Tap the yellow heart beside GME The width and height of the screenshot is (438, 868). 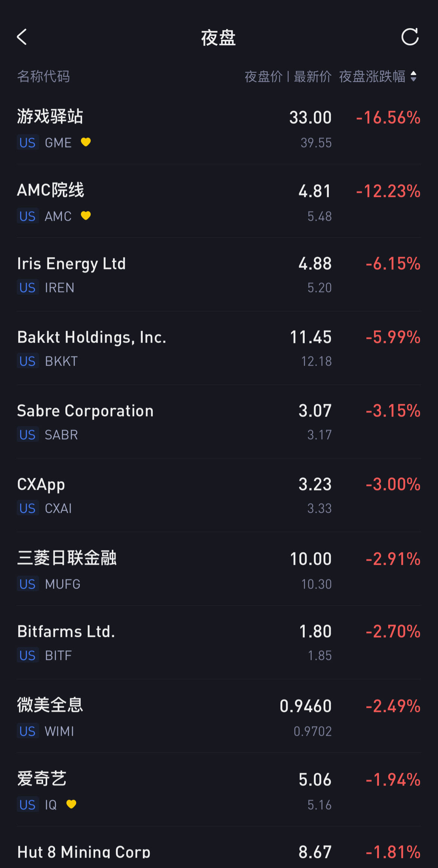tap(86, 142)
